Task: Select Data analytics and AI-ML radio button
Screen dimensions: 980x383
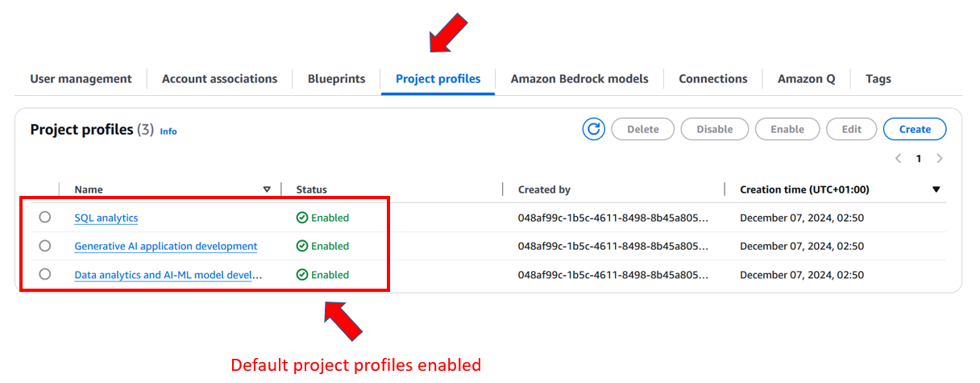Action: (x=45, y=274)
